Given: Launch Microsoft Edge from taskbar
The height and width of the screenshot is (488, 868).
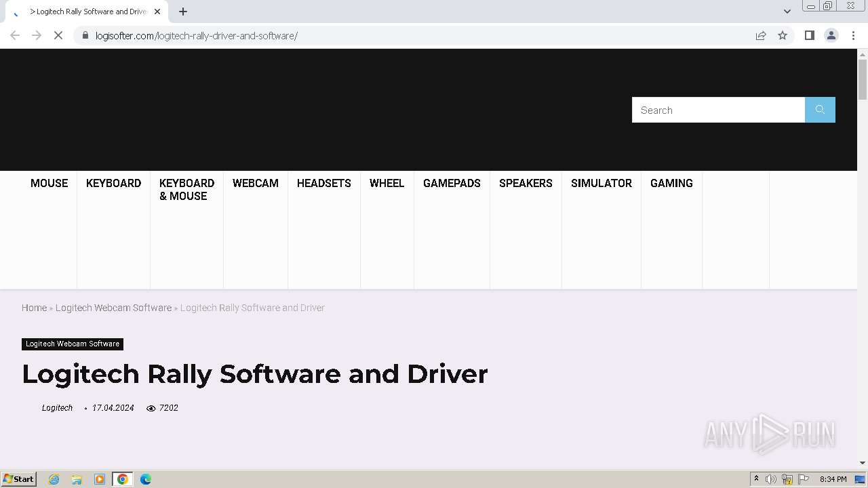Looking at the screenshot, I should pos(146,479).
